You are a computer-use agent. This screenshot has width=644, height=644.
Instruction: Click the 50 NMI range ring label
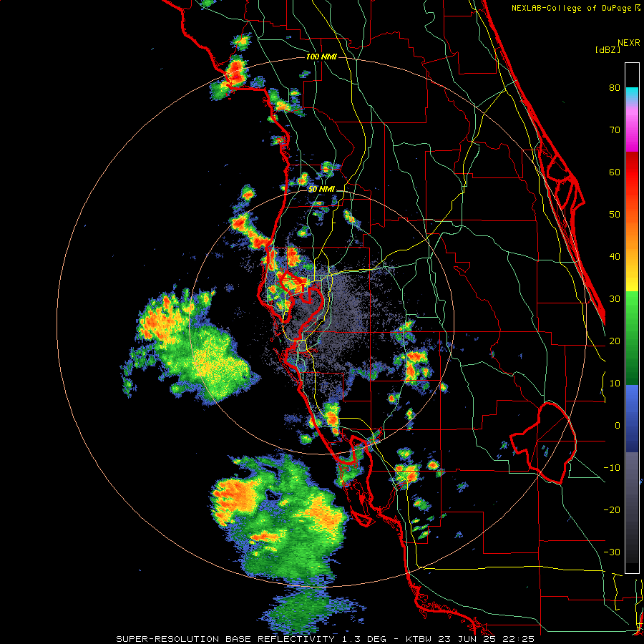[x=321, y=189]
